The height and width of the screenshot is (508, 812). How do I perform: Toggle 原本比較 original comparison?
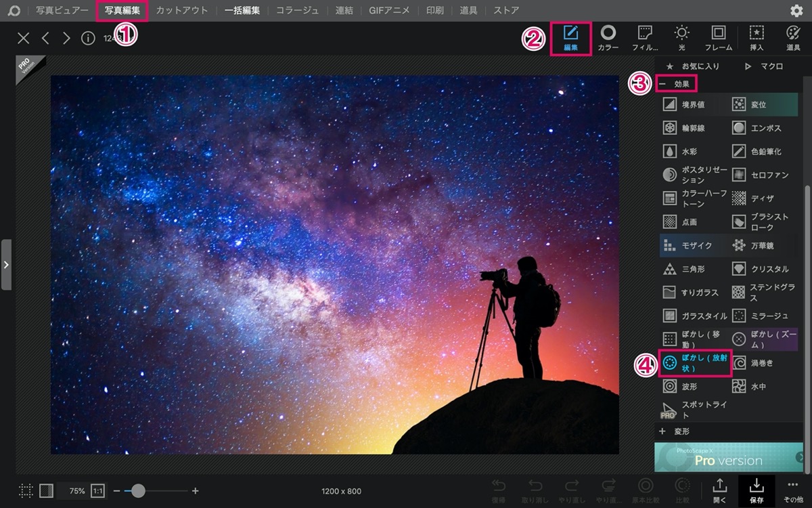646,490
